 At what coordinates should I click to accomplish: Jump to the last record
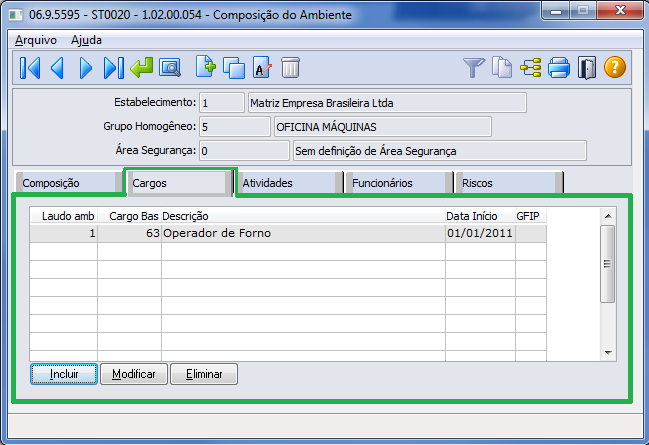[113, 68]
